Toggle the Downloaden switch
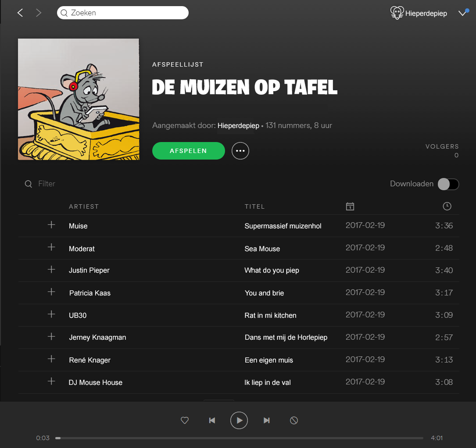 448,184
